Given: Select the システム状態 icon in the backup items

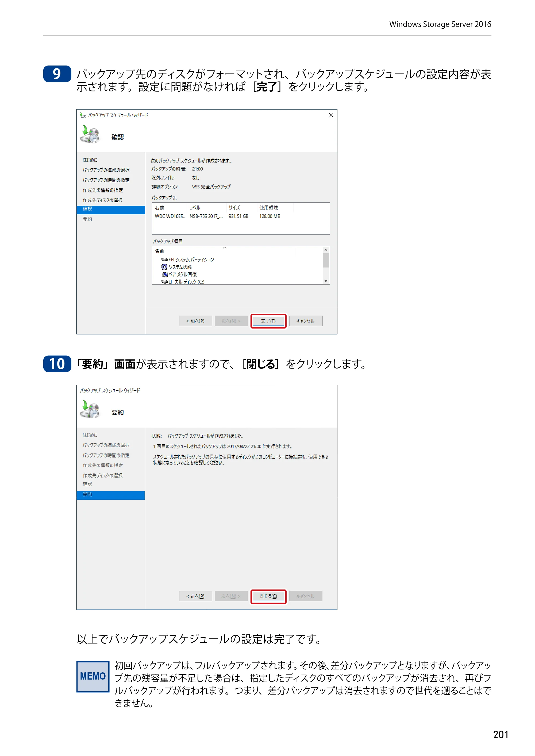Looking at the screenshot, I should tap(164, 267).
